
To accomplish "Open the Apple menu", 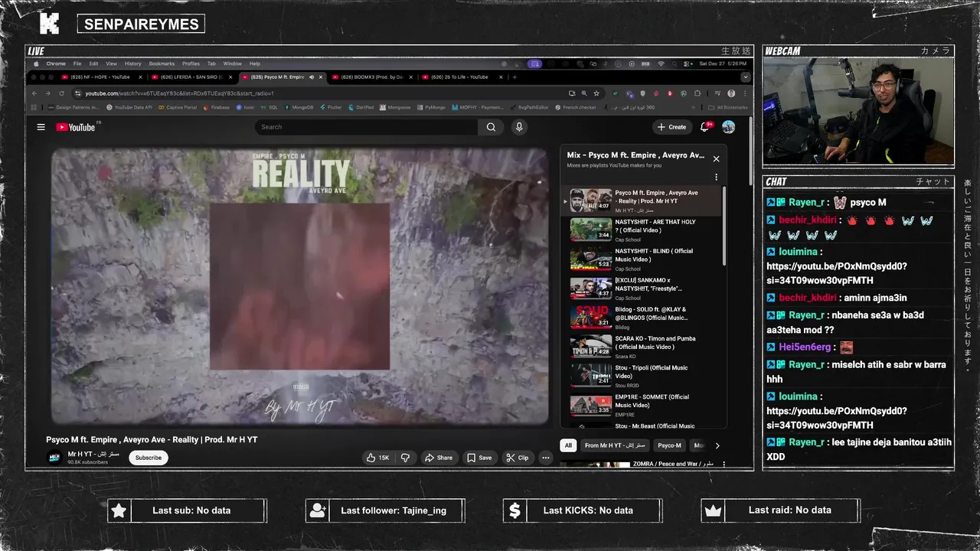I will click(x=34, y=64).
